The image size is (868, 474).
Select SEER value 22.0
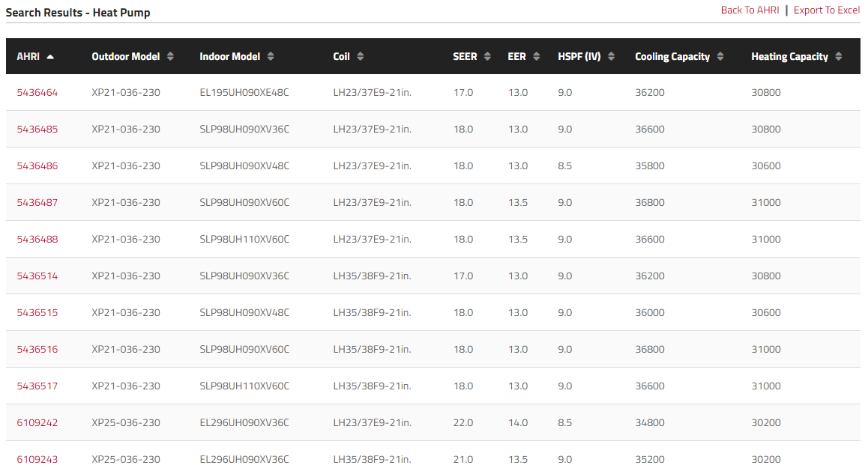coord(463,422)
